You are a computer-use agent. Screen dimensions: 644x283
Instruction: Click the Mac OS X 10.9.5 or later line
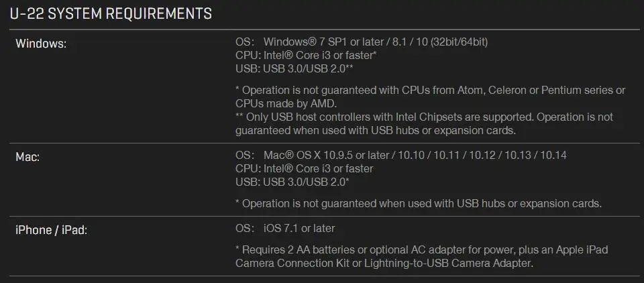pos(401,156)
